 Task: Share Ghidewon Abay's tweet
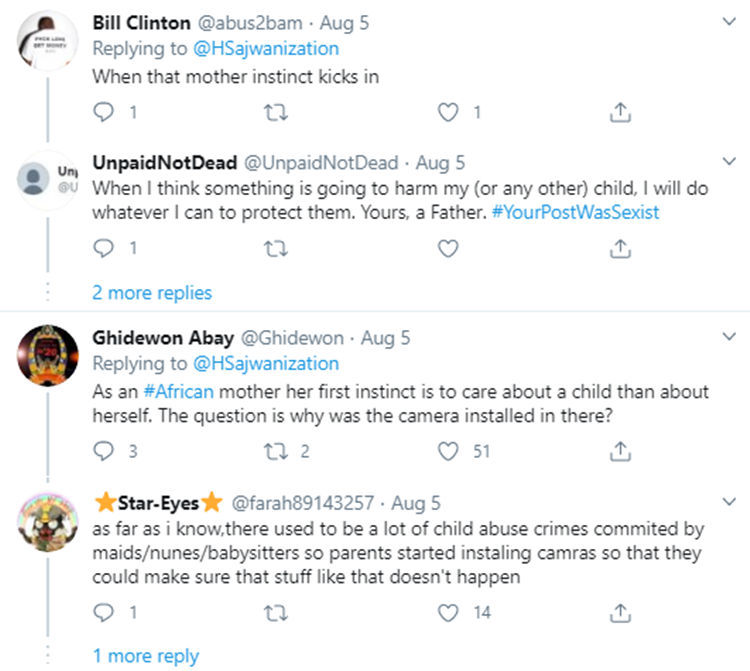(620, 451)
